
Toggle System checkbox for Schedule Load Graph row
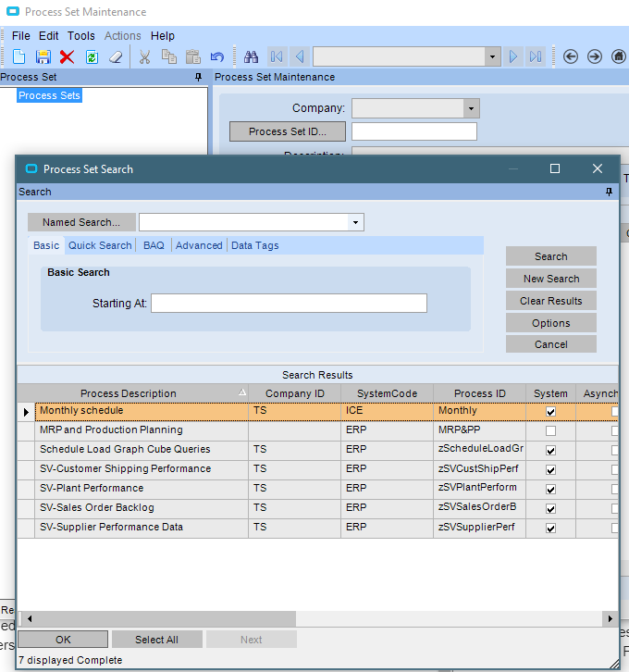coord(550,451)
